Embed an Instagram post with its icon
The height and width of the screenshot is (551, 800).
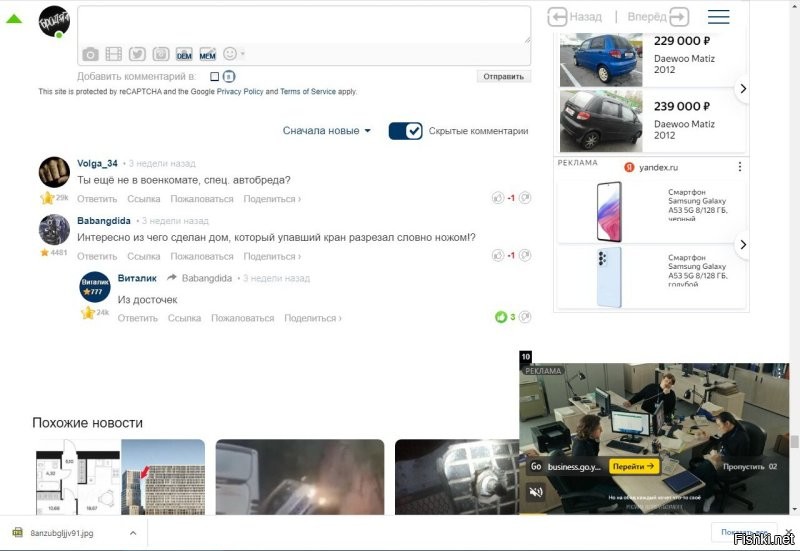click(x=161, y=54)
